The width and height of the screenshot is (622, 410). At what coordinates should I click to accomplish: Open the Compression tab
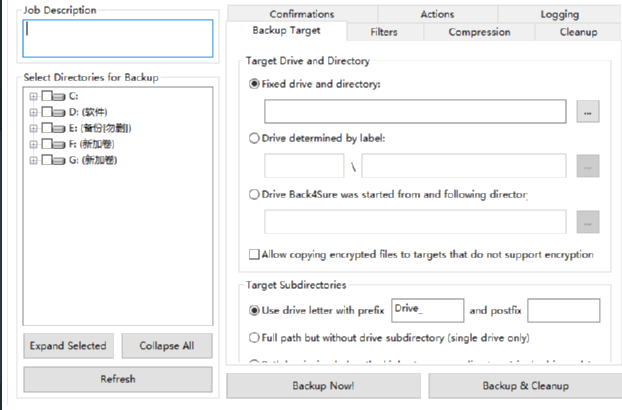pyautogui.click(x=479, y=32)
